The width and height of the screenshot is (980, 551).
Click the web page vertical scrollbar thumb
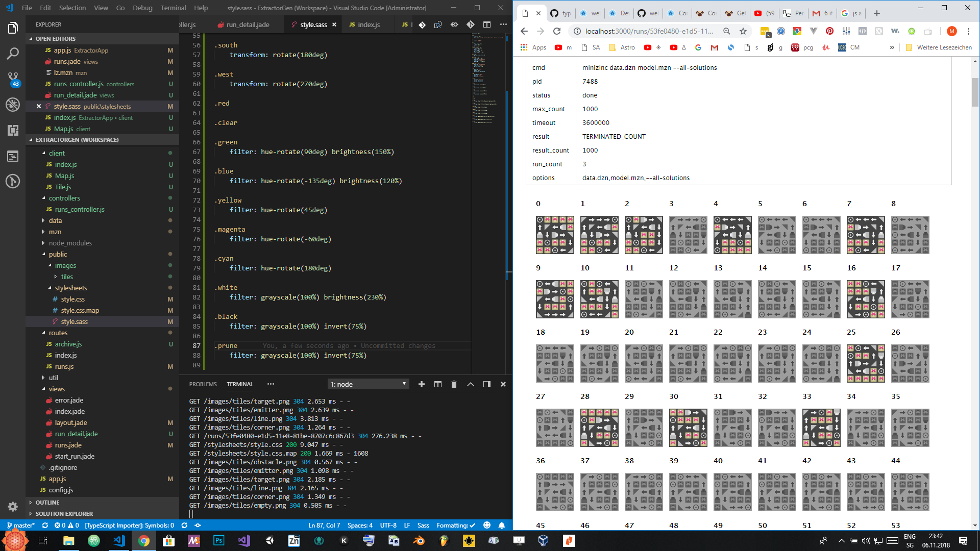[x=975, y=92]
